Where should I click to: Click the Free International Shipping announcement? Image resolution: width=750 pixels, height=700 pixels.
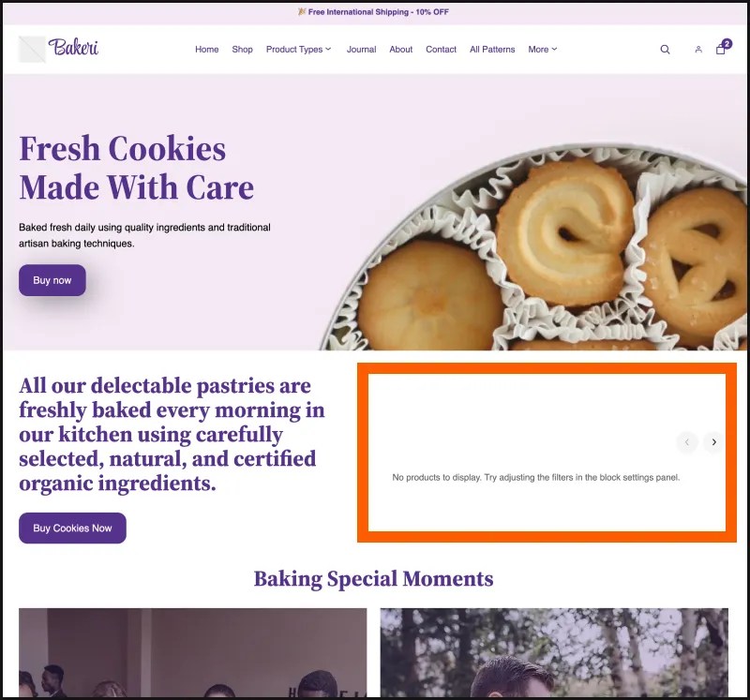coord(375,12)
